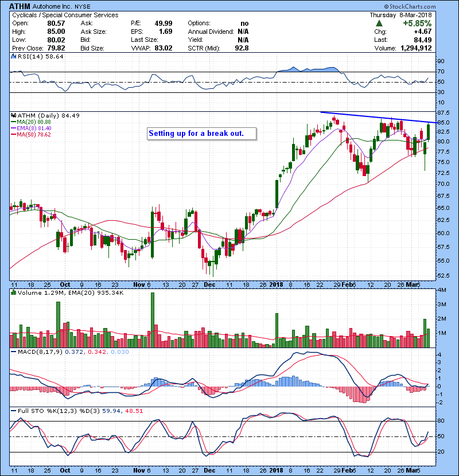Screen dimensions: 459x476
Task: Click the stochastic %D value 48.51
Action: pos(134,411)
